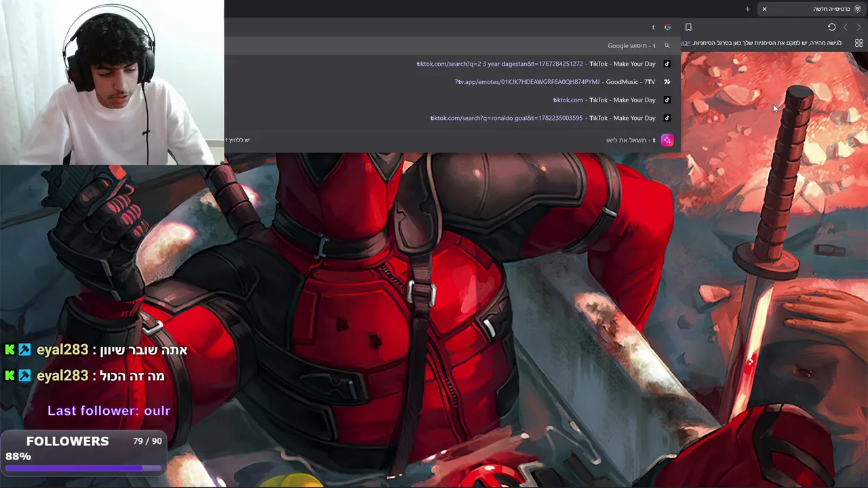Image resolution: width=868 pixels, height=488 pixels.
Task: Choose the TikTok "ronaldo goal" search suggestion
Action: coord(452,118)
